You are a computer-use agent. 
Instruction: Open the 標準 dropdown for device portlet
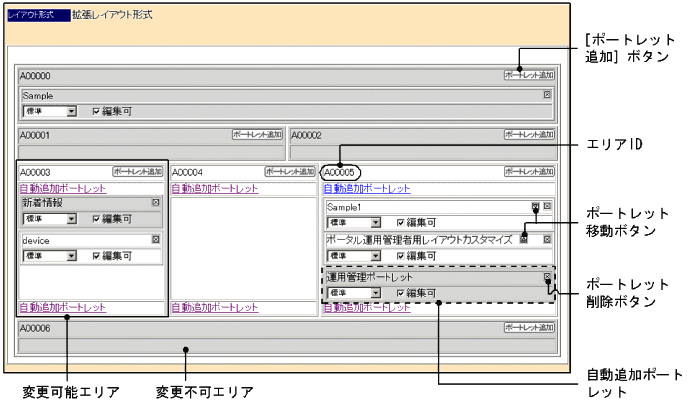(50, 256)
